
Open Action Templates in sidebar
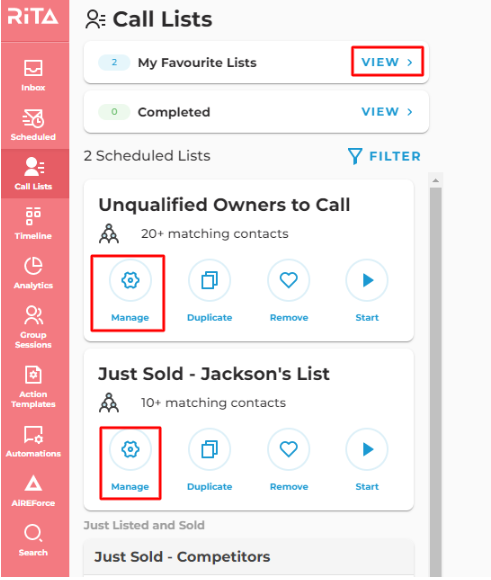coord(33,387)
